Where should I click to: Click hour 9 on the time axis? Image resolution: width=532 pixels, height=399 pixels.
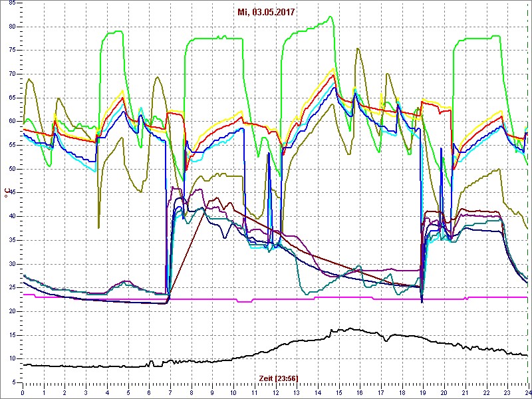tap(212, 392)
